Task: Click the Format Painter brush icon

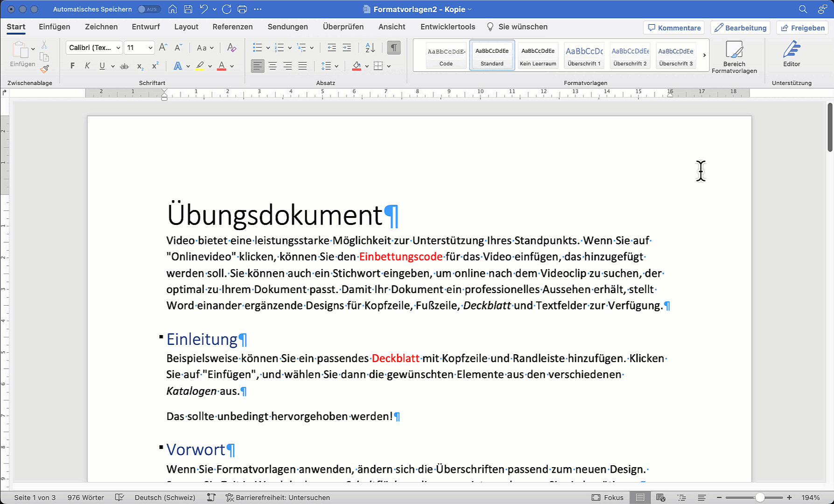Action: click(44, 69)
